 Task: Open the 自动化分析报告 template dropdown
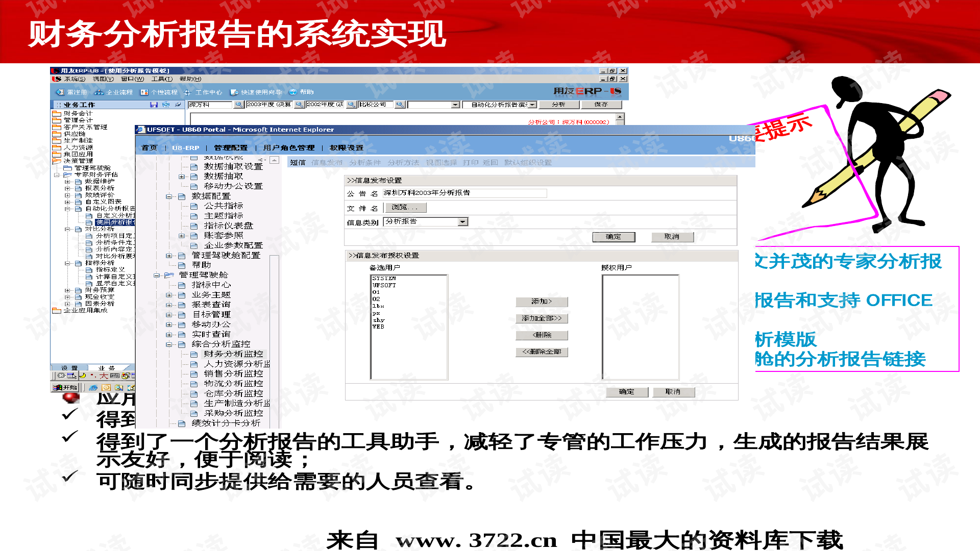tap(532, 105)
